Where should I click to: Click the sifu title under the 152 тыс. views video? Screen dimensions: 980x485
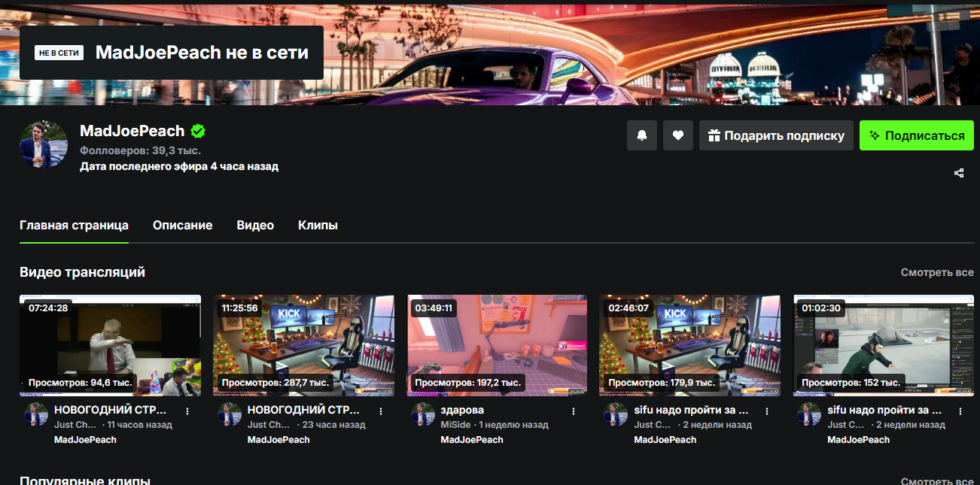[x=884, y=411]
